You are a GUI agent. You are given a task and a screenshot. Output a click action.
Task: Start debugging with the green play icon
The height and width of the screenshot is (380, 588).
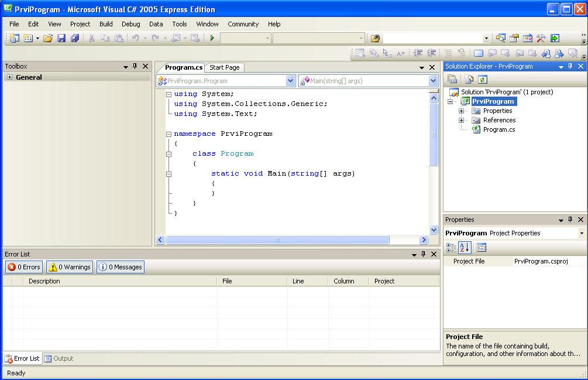[212, 38]
